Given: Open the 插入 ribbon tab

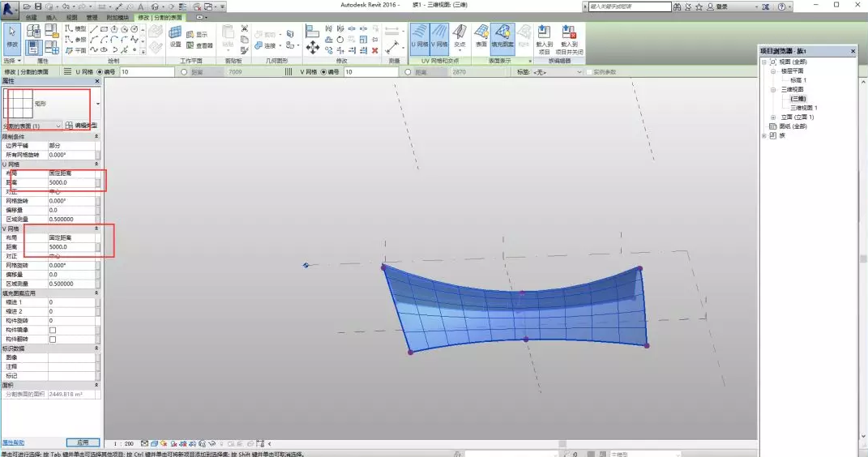Looking at the screenshot, I should click(52, 17).
